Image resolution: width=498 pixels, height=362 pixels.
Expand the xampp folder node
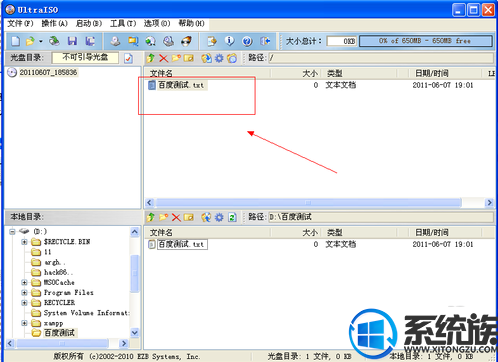(24, 323)
